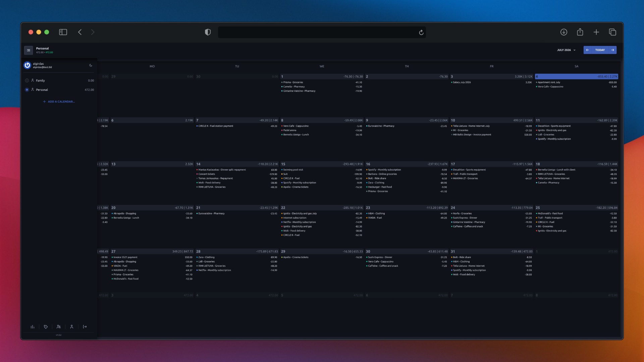Open Sushi Express - Dinner entry on July 30
Screen dimensions: 644x362
click(407, 257)
